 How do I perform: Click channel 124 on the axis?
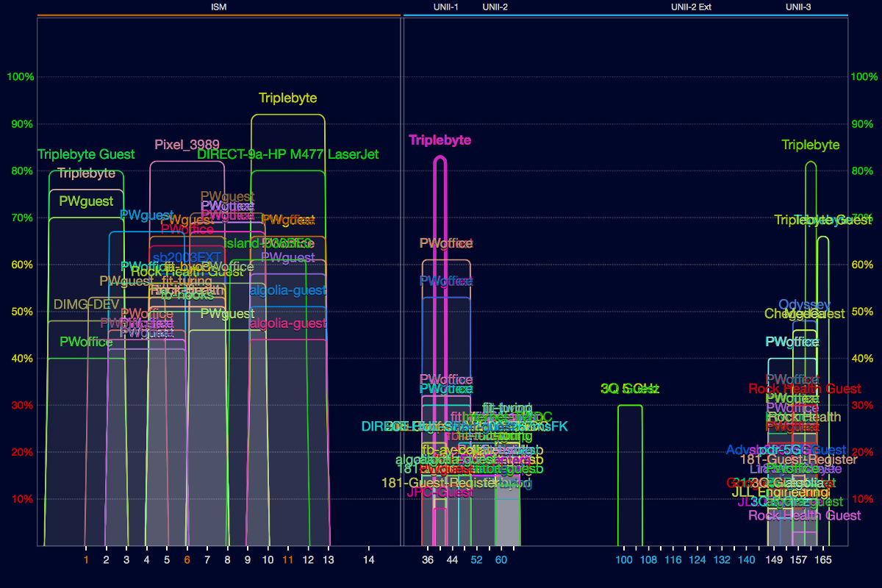(697, 560)
